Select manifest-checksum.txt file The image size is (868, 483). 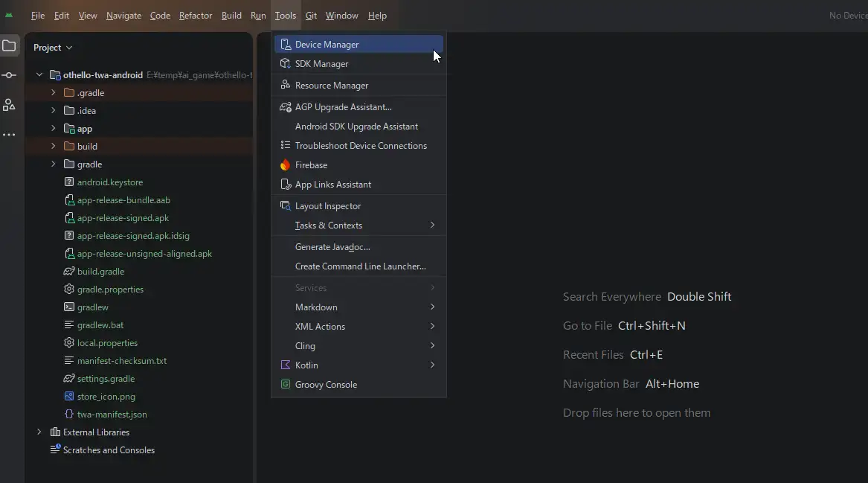coord(122,361)
